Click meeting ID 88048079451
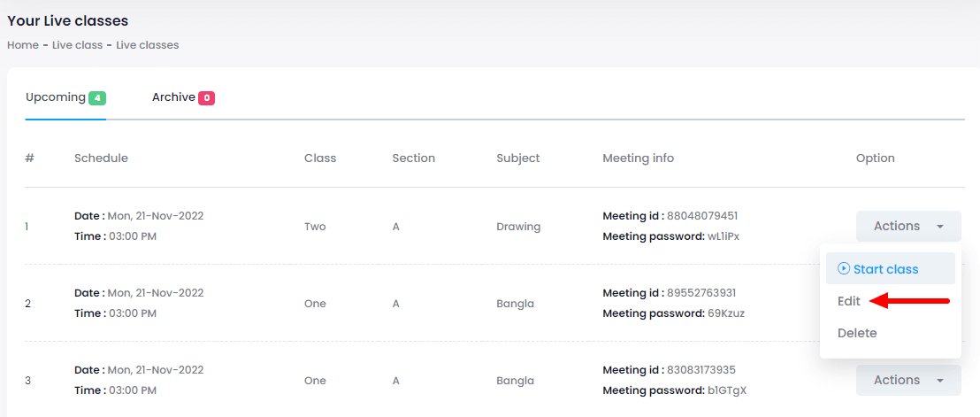Screen dimensions: 980x417 (702, 216)
